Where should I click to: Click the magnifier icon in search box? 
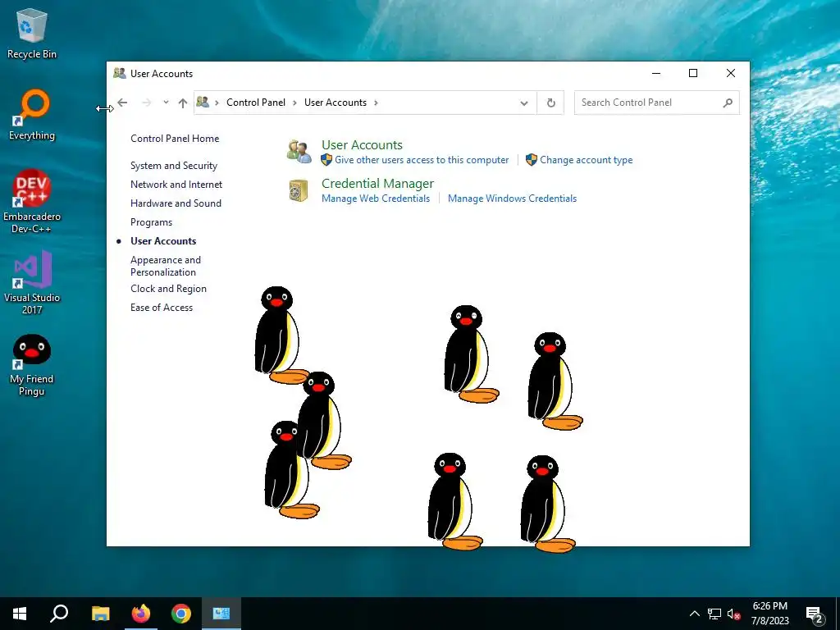point(728,103)
